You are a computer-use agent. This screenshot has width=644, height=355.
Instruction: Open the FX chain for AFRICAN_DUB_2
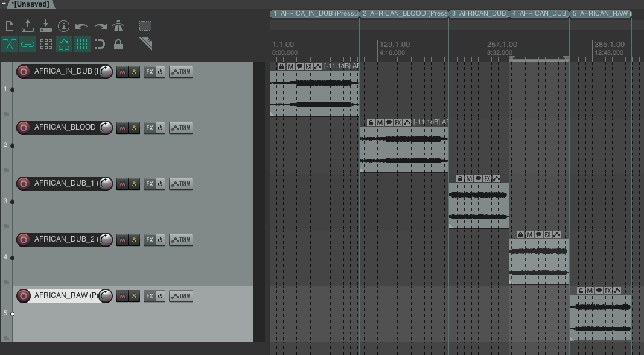pos(148,239)
